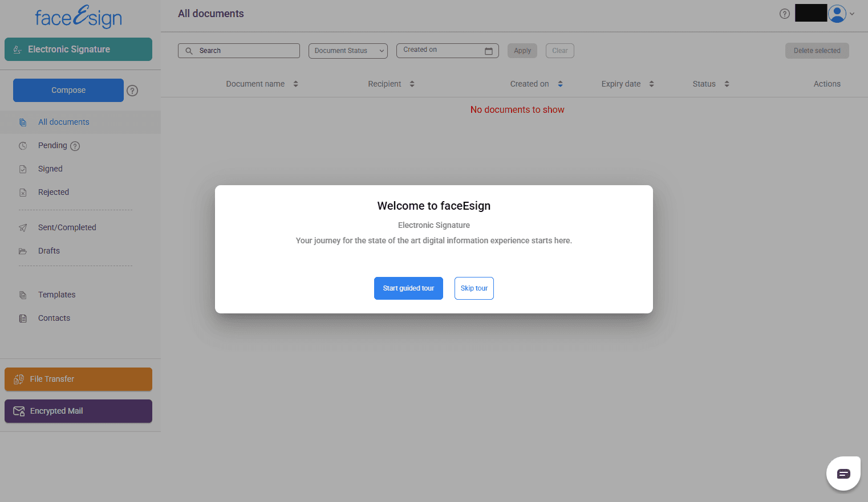Click the Rejected document icon
868x502 pixels.
click(23, 193)
